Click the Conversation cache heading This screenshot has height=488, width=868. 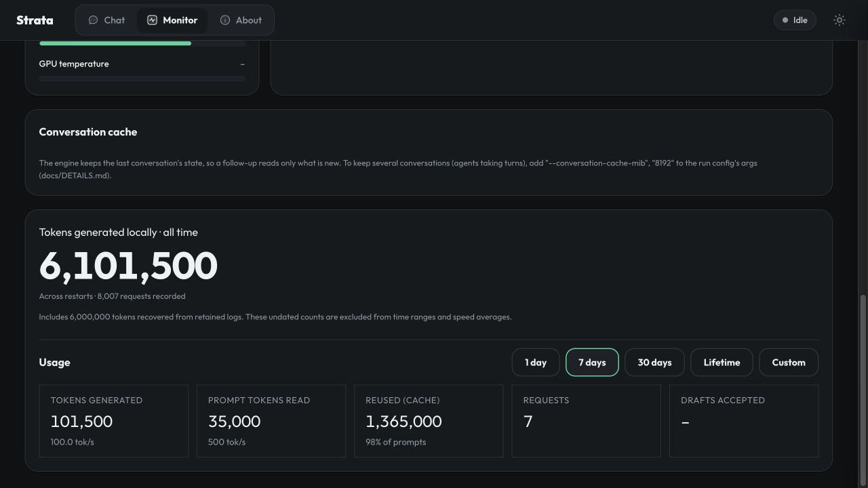click(88, 132)
